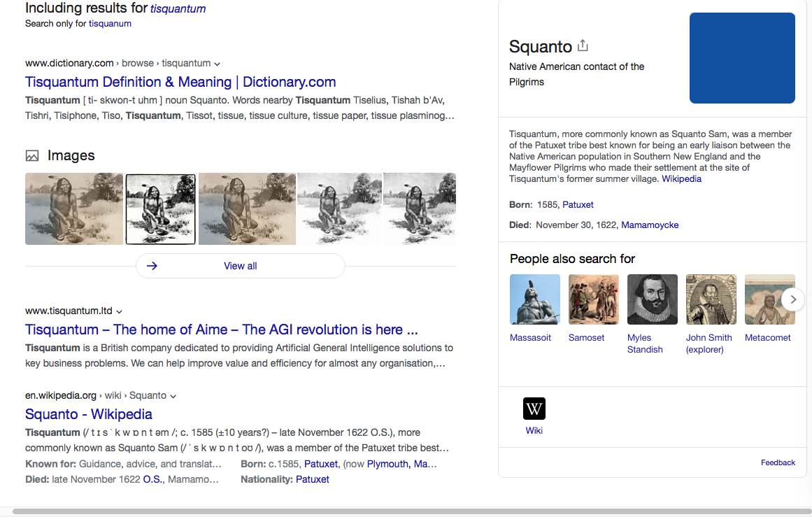Click the Images section picture icon

(32, 155)
